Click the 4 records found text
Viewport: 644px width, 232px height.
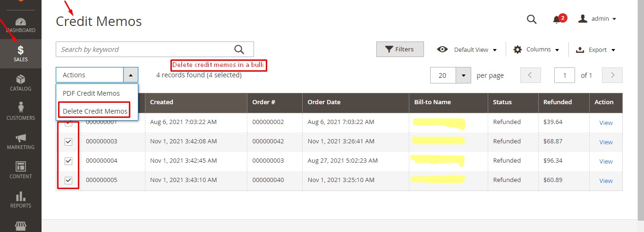[199, 75]
